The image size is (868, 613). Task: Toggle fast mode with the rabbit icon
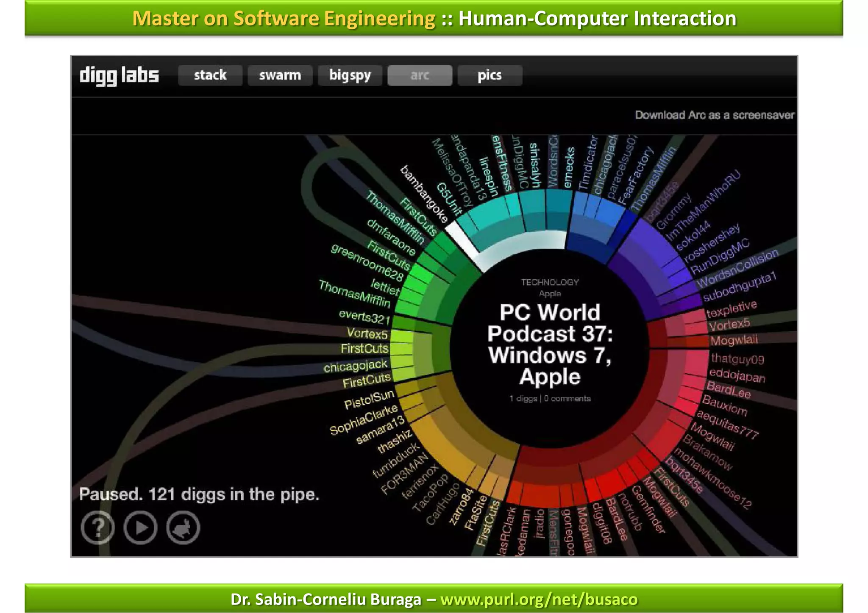tap(183, 527)
